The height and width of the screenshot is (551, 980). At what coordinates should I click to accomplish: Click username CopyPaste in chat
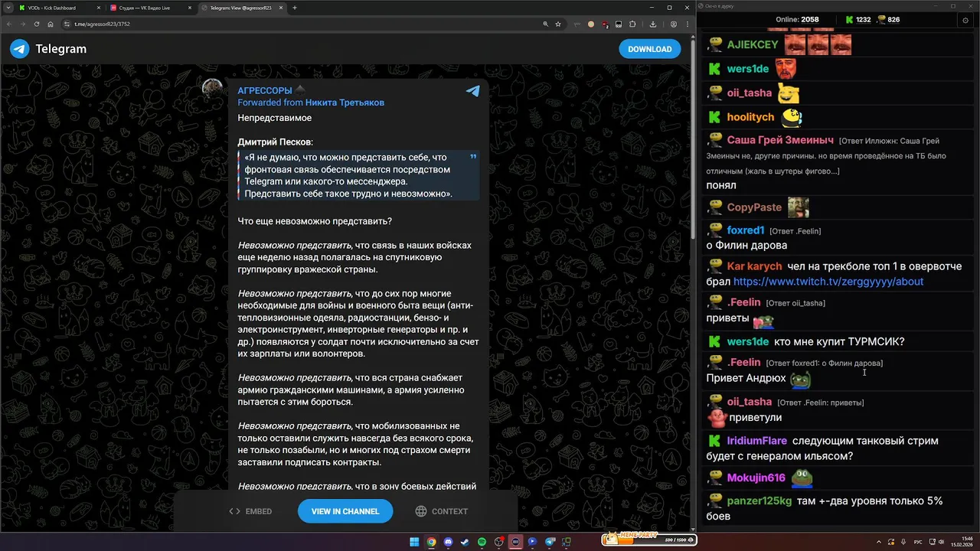754,207
